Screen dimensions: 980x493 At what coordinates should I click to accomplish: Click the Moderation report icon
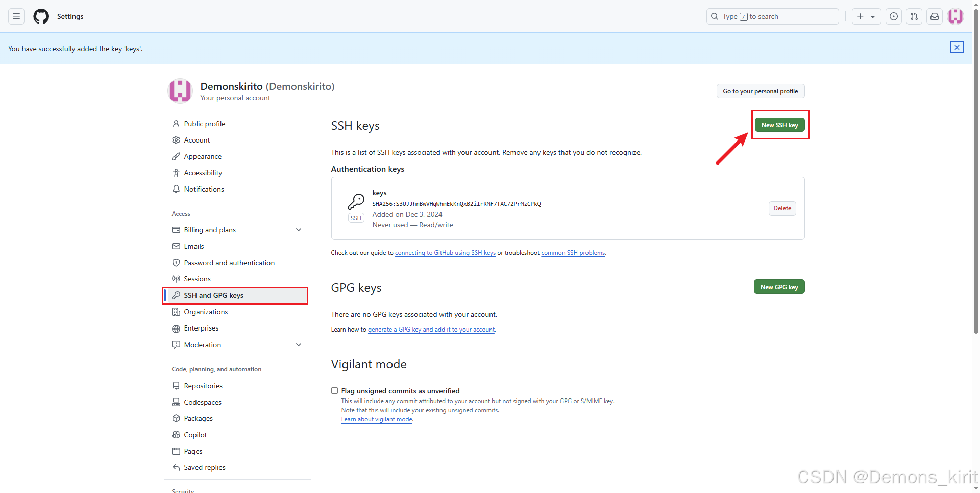click(176, 345)
